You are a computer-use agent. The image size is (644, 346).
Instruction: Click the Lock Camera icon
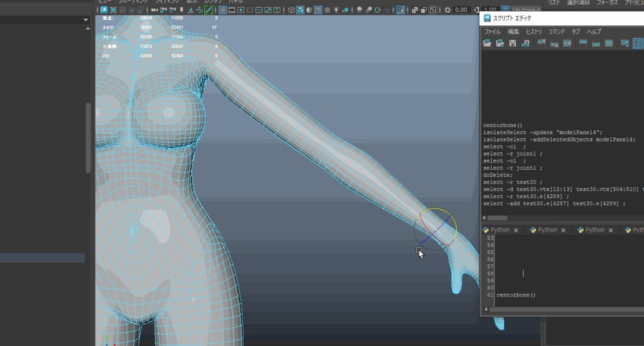coord(164,10)
